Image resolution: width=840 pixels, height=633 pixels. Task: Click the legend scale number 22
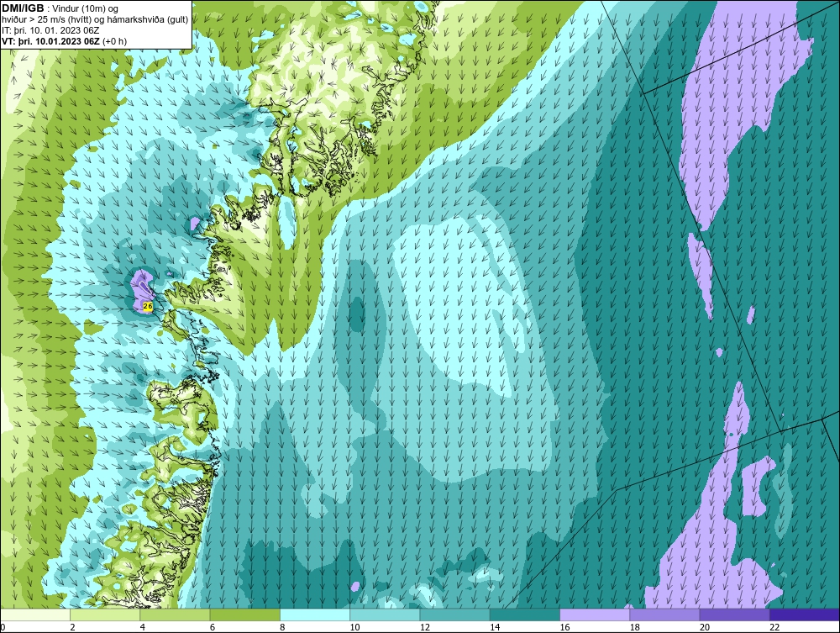pyautogui.click(x=774, y=628)
